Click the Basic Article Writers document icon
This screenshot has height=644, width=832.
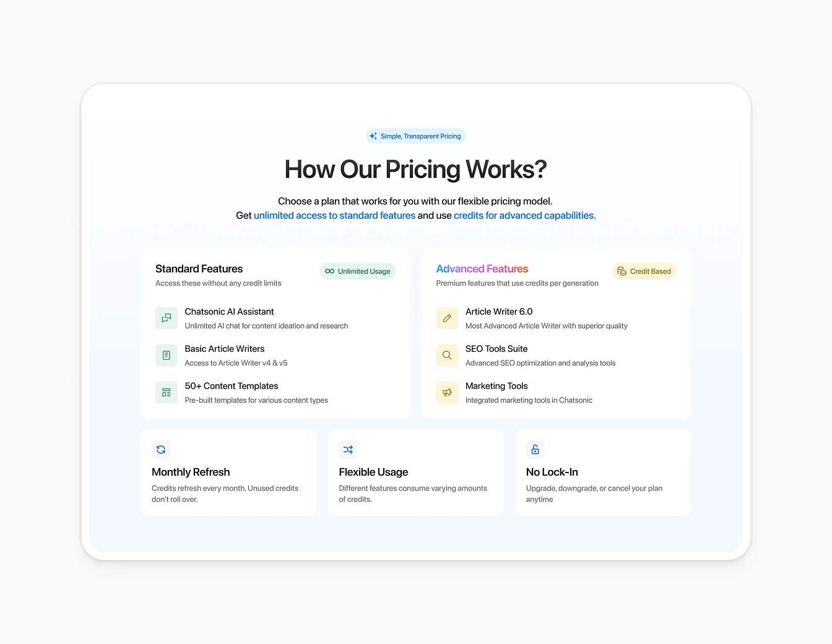pyautogui.click(x=166, y=355)
